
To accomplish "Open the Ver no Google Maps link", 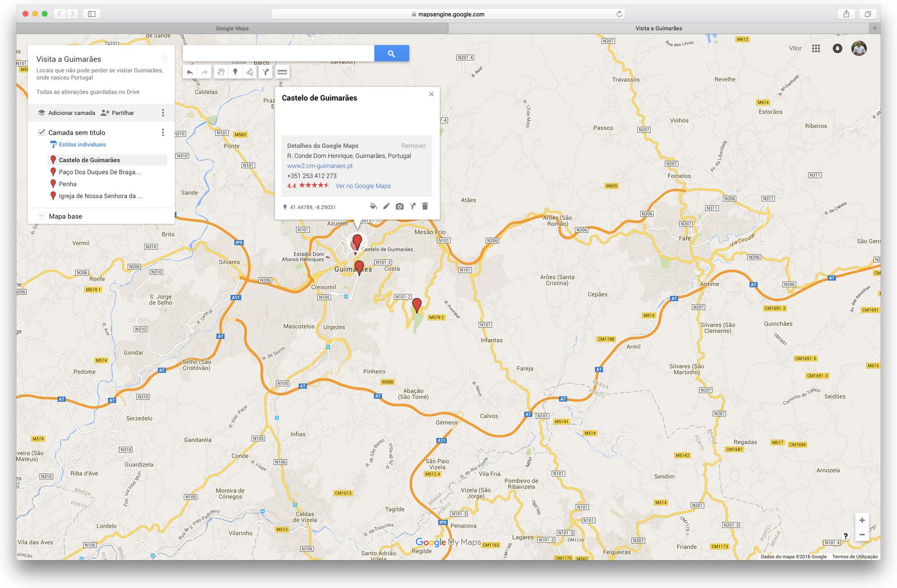I will coord(363,186).
